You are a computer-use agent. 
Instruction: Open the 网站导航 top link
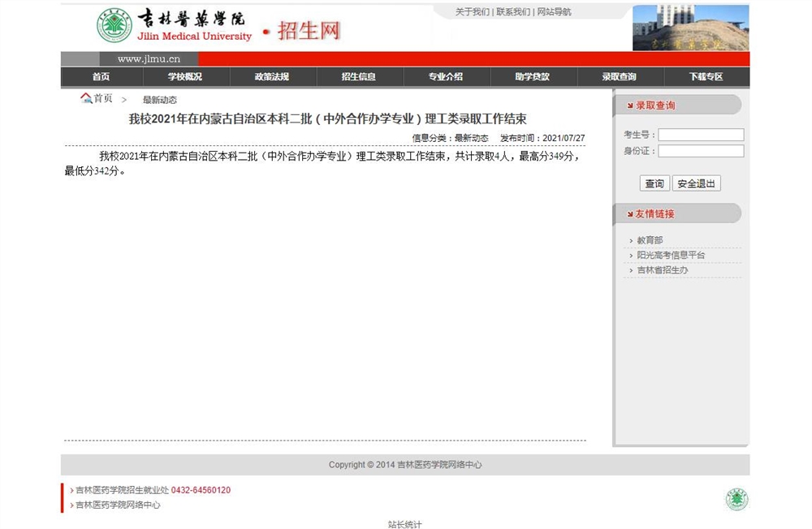pos(554,12)
